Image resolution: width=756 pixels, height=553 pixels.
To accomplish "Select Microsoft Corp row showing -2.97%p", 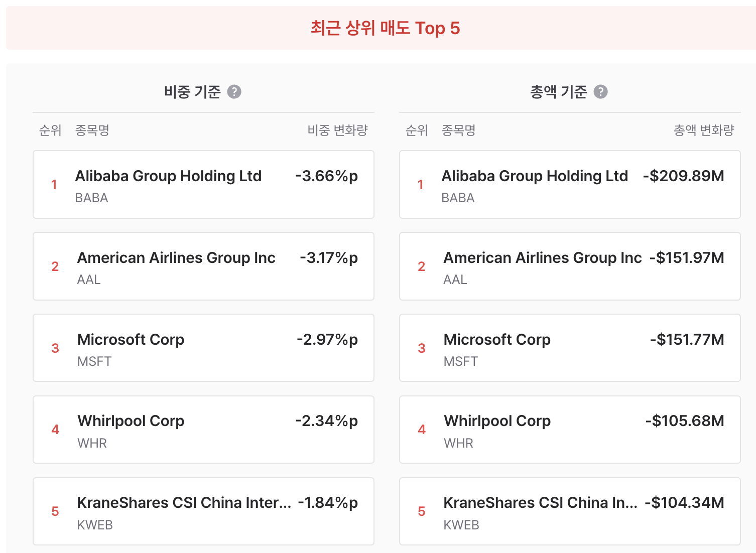I will point(203,348).
